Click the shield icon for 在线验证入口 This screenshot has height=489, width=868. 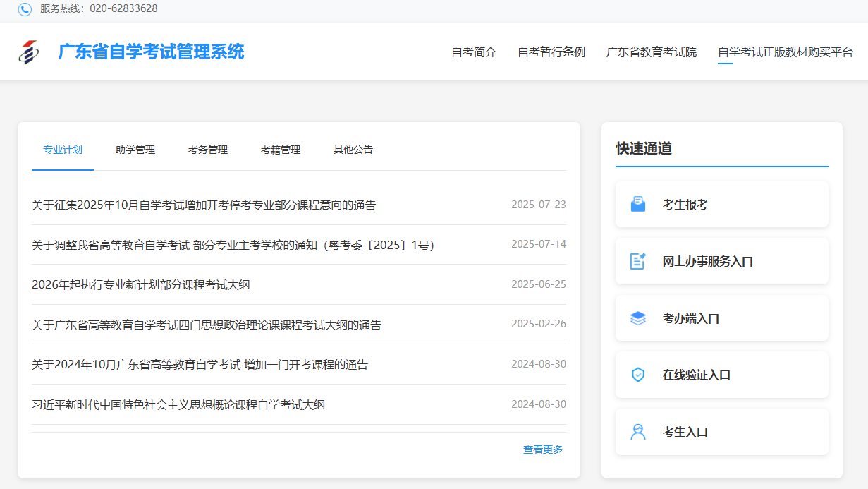pyautogui.click(x=637, y=375)
